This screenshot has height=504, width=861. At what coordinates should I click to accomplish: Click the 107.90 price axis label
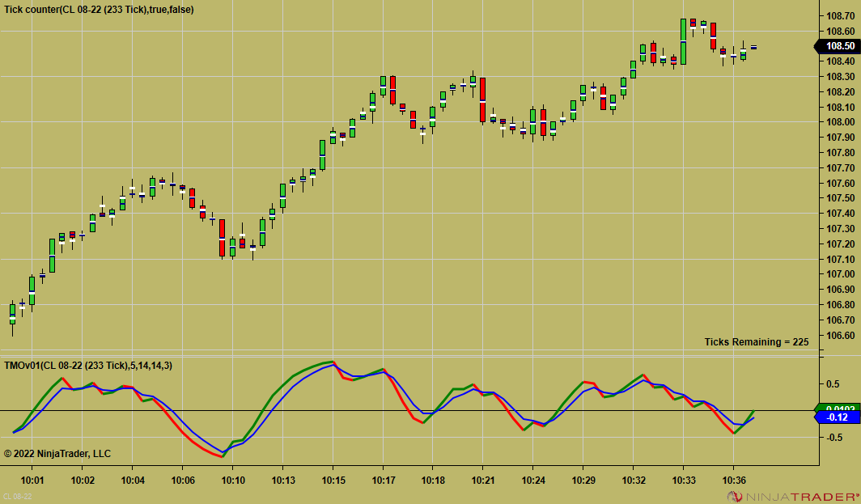(x=840, y=138)
